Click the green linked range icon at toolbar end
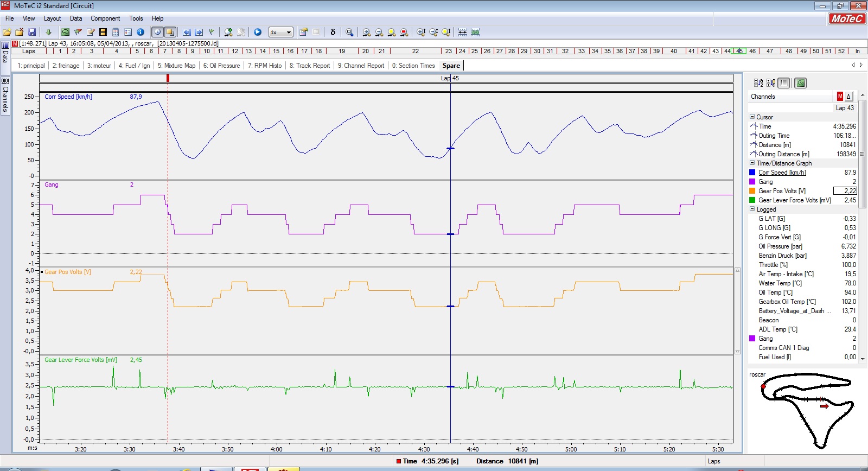Screen dimensions: 868x471 click(x=475, y=32)
